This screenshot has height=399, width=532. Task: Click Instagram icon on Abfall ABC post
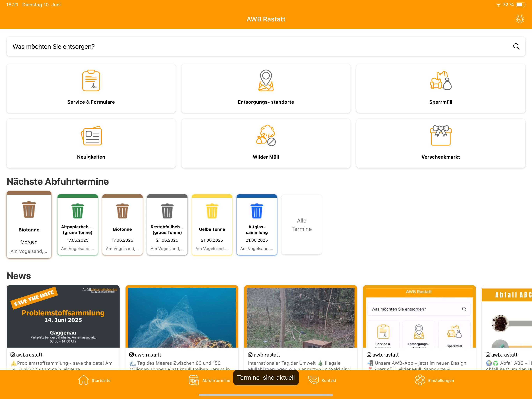488,354
